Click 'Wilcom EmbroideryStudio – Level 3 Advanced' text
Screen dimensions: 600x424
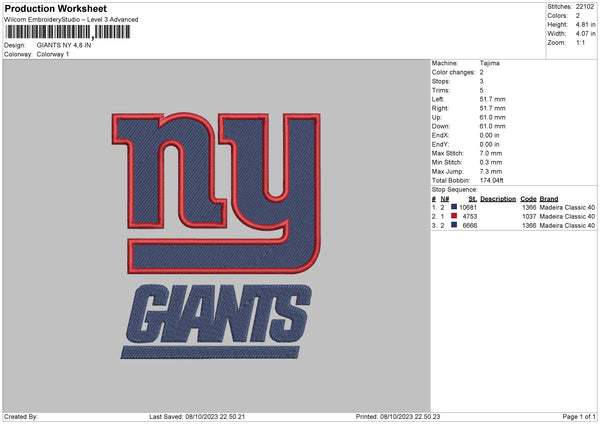[x=71, y=20]
